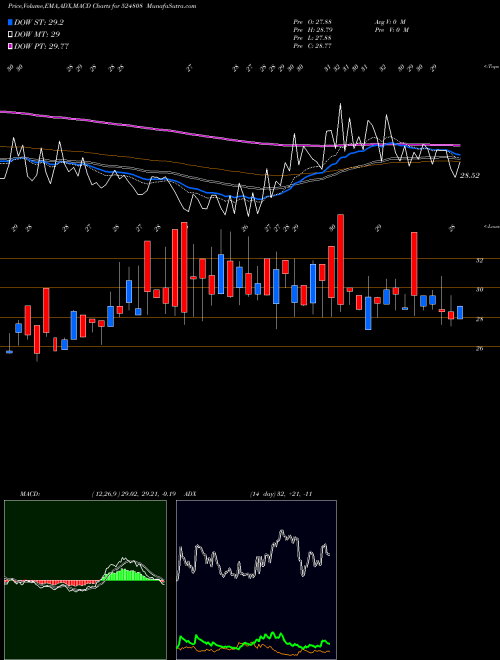500x660 pixels.
Task: Select the 'DOW PT: 29.77' legend text
Action: tap(41, 46)
